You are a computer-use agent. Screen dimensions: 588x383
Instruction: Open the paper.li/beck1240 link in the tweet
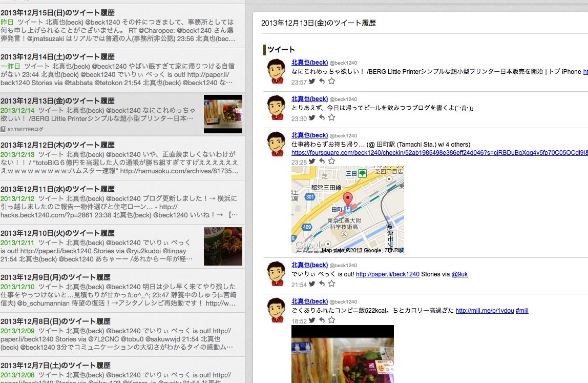[387, 274]
